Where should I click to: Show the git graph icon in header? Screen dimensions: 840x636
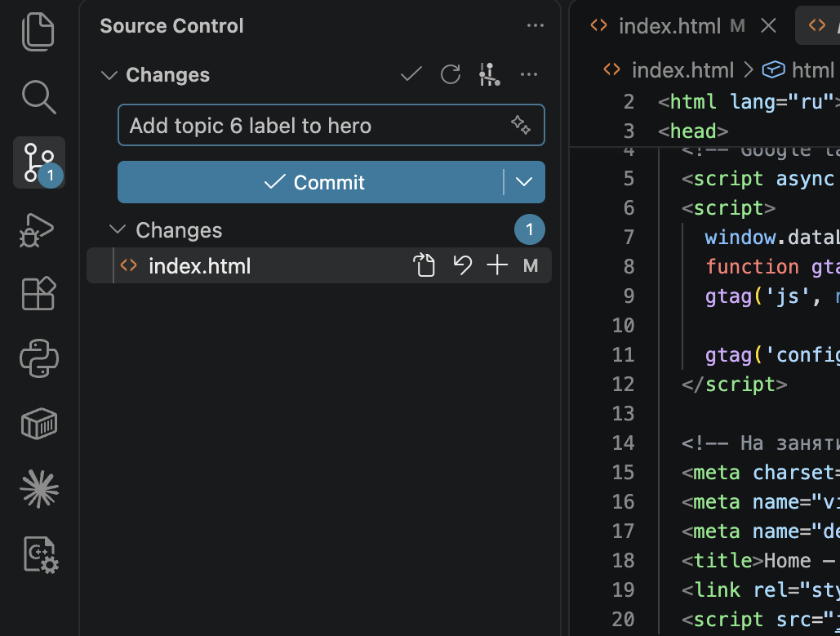point(489,74)
